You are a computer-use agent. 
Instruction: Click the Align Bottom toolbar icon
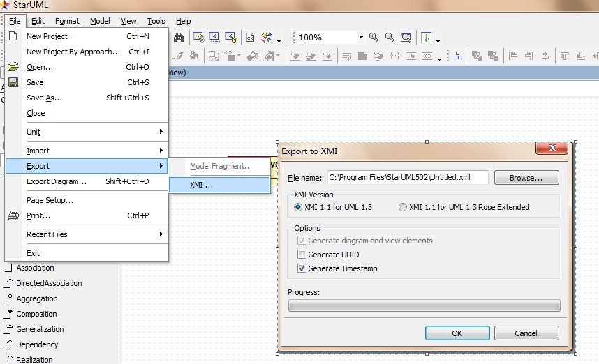[x=581, y=56]
